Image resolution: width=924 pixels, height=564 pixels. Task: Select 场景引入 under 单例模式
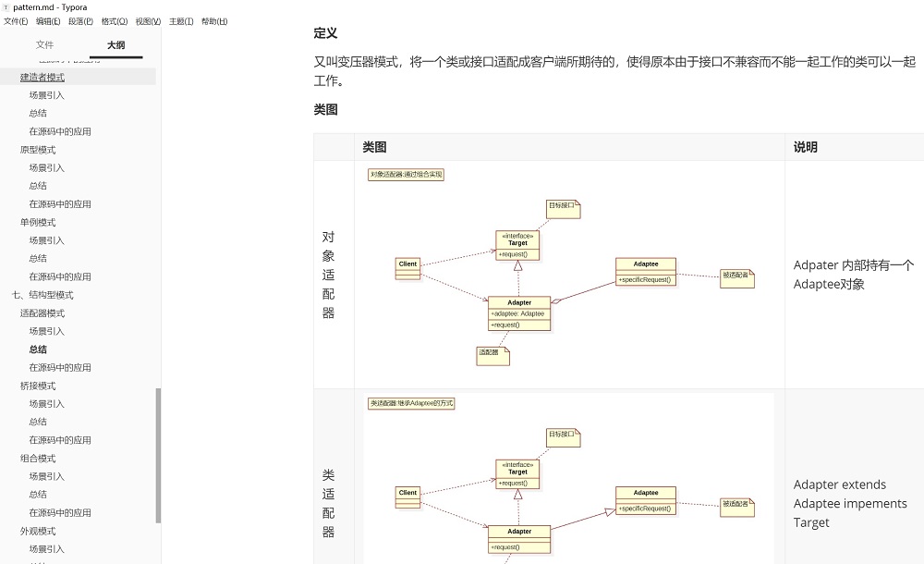pos(46,240)
